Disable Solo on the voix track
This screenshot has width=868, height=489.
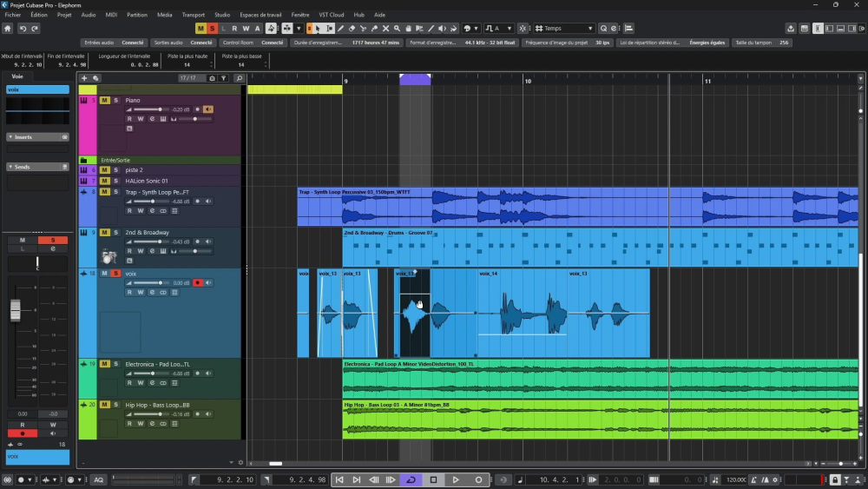(x=115, y=274)
